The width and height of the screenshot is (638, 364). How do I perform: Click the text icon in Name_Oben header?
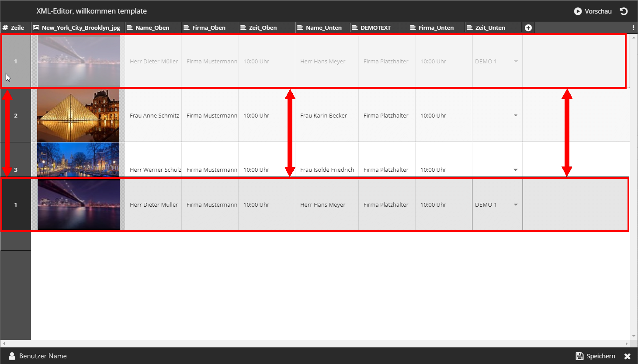click(129, 28)
